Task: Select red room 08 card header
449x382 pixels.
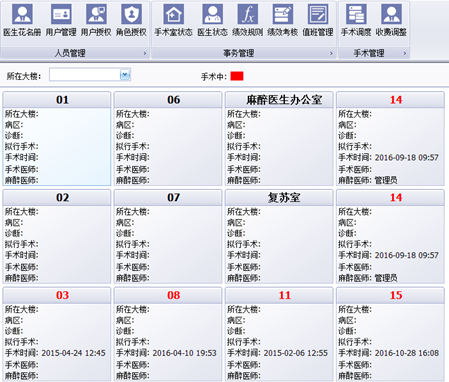Action: tap(168, 295)
